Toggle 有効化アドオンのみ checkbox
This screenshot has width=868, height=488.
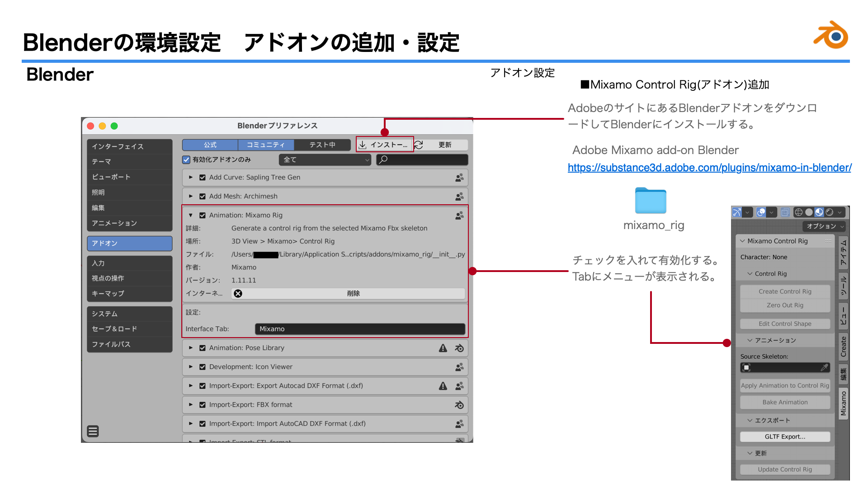pos(186,160)
